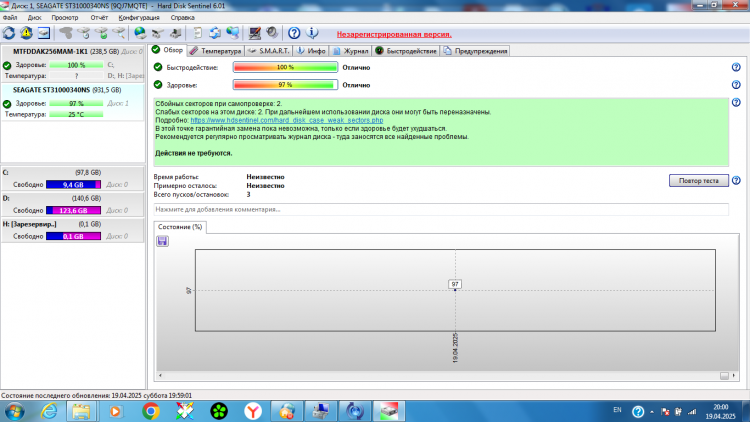Click the help icon beside Быстродействие row

736,67
